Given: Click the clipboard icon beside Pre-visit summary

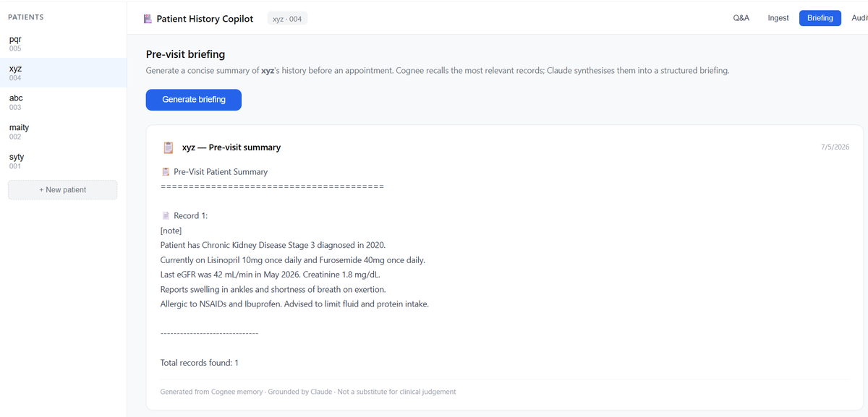Looking at the screenshot, I should 168,147.
